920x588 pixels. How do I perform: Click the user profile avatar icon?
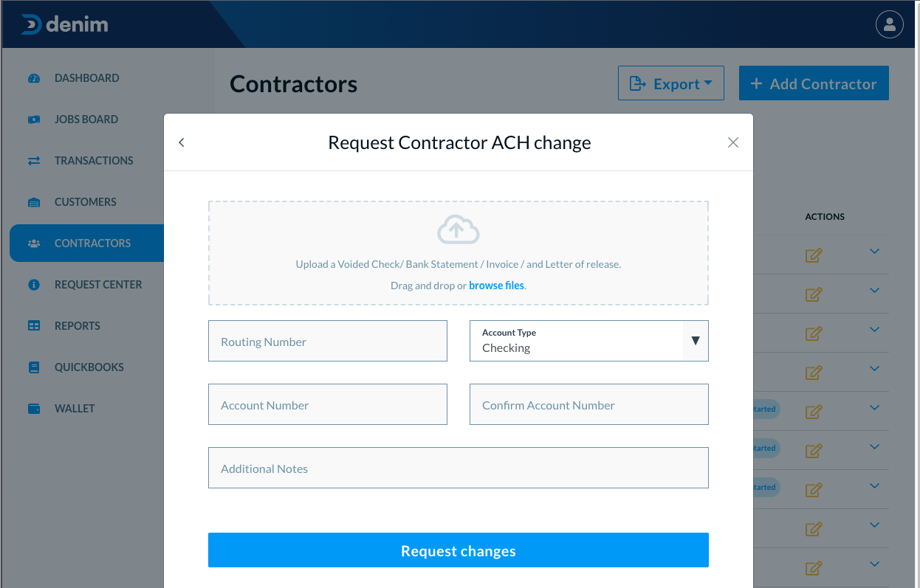[x=889, y=24]
